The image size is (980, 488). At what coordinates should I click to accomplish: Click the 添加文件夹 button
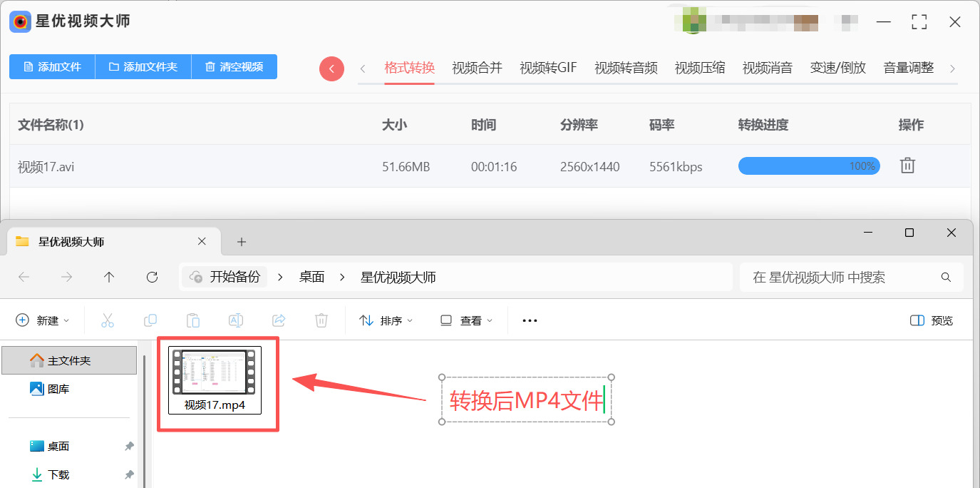tap(143, 67)
